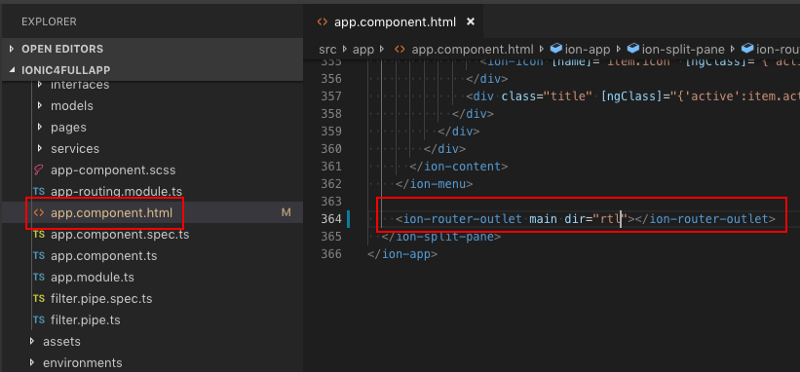Click the closing </ion-menu> tag
Viewport: 800px width, 372px height.
(x=435, y=184)
